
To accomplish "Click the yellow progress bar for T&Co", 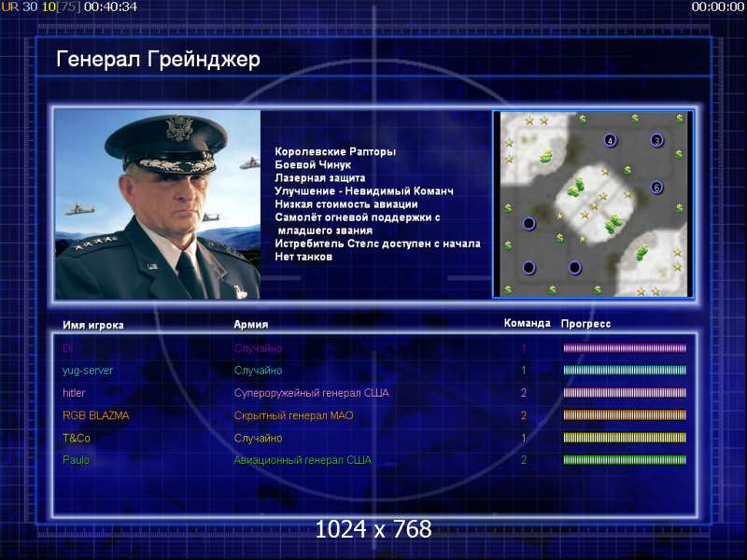I will coord(625,438).
